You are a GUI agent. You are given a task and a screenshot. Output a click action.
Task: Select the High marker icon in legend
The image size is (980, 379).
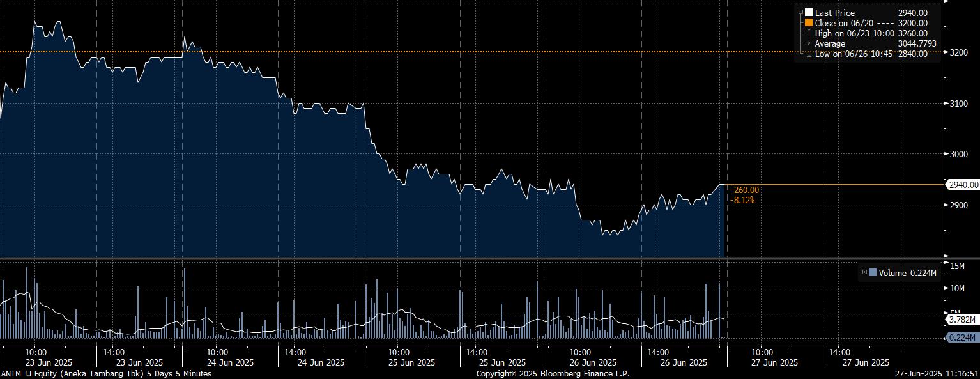pyautogui.click(x=809, y=33)
